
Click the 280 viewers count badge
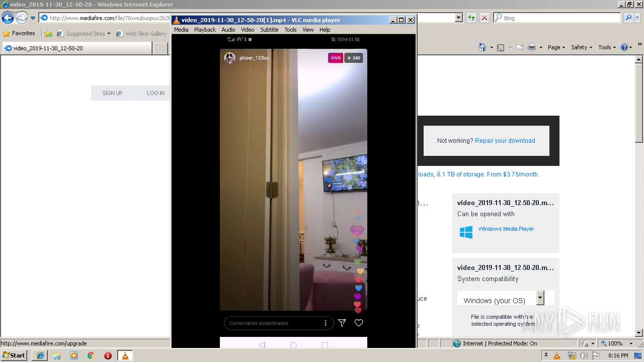(x=354, y=58)
